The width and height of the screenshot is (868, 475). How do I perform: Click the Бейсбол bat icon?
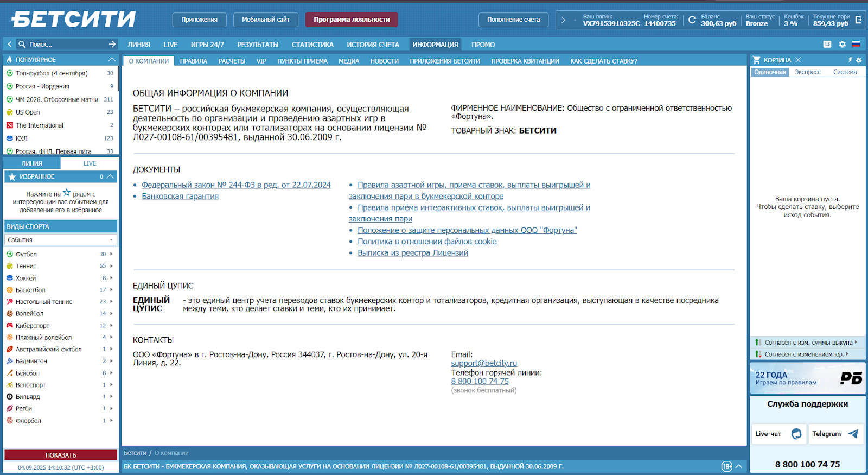(x=10, y=373)
